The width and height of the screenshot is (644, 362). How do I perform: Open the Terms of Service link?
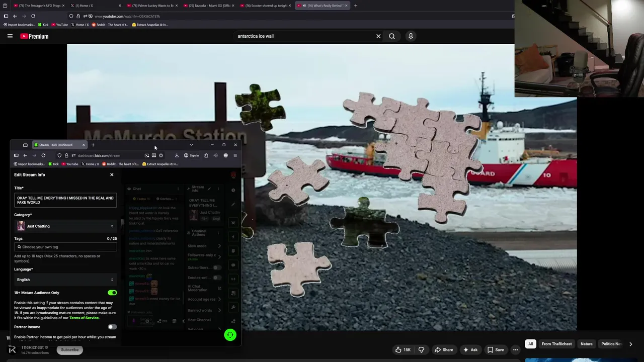[84, 318]
